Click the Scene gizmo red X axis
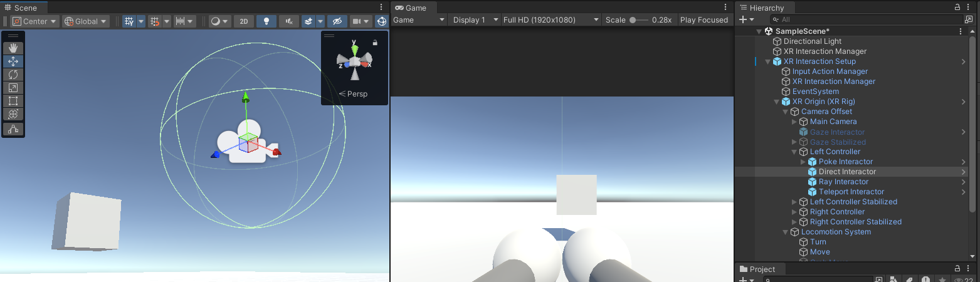The width and height of the screenshot is (980, 282). coord(366,64)
